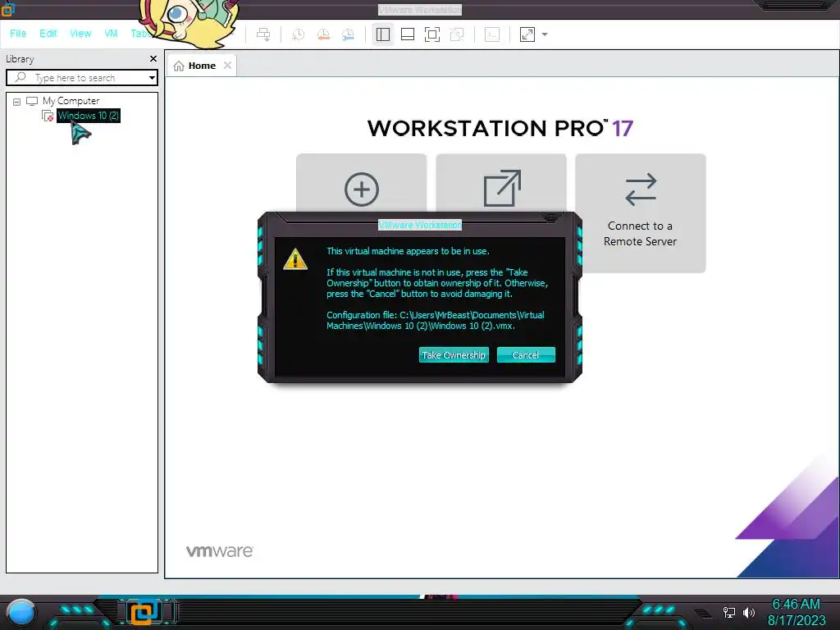Click Windows 10 (2) VM icon
840x630 pixels.
(x=48, y=116)
